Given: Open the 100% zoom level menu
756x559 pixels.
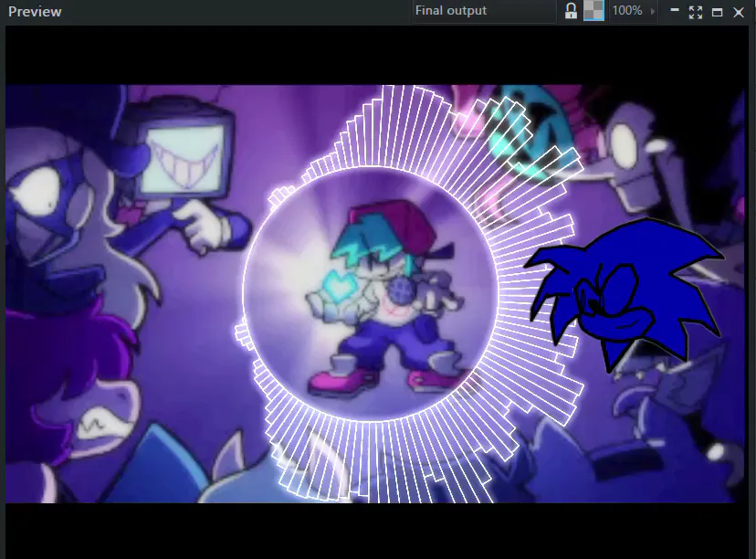Looking at the screenshot, I should point(634,11).
